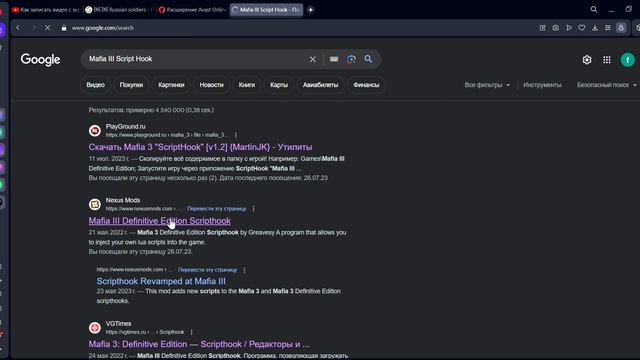Click the PlayGround.ru site favicon
The height and width of the screenshot is (360, 640).
tap(95, 131)
